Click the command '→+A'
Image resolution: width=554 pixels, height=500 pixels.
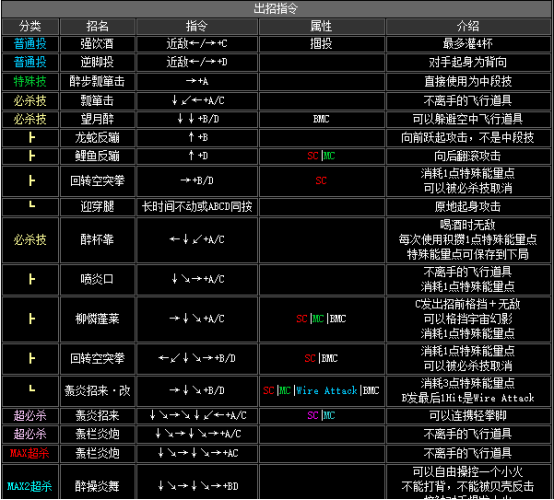(x=197, y=82)
